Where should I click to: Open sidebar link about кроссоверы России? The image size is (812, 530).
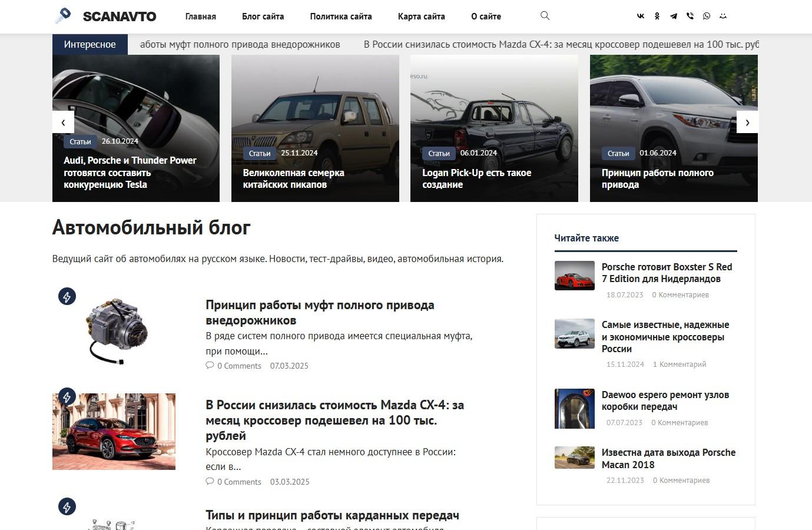coord(665,337)
